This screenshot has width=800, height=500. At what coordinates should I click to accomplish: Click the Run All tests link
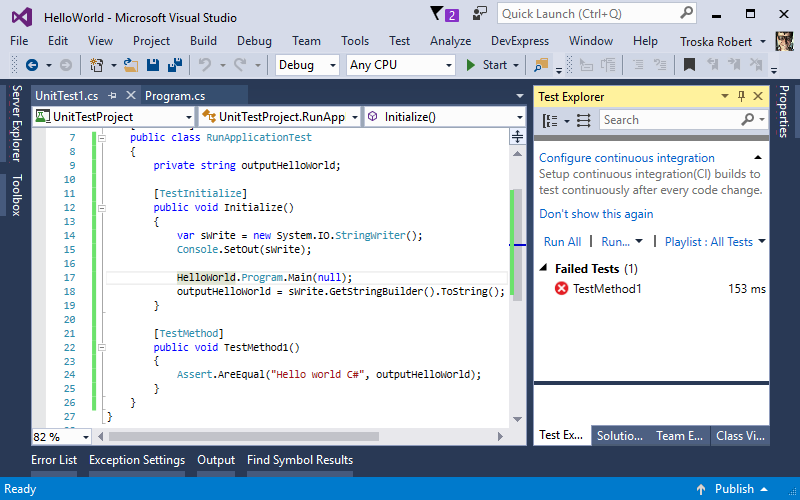(x=562, y=242)
